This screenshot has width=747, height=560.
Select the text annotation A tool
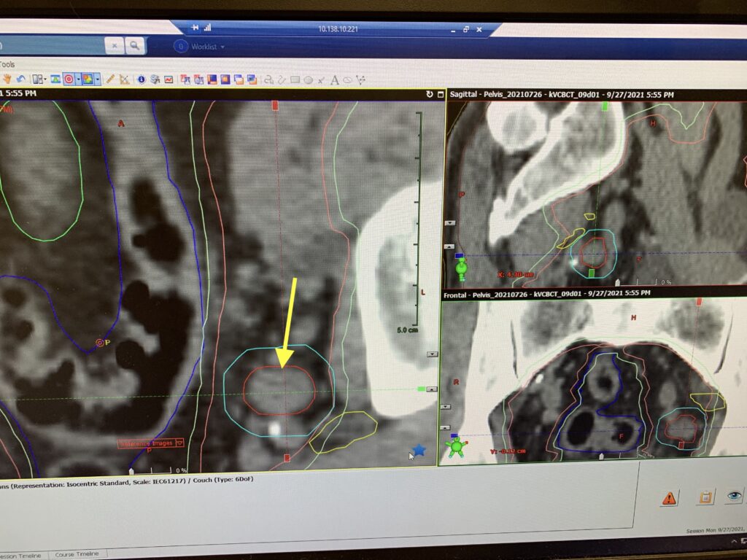click(334, 80)
